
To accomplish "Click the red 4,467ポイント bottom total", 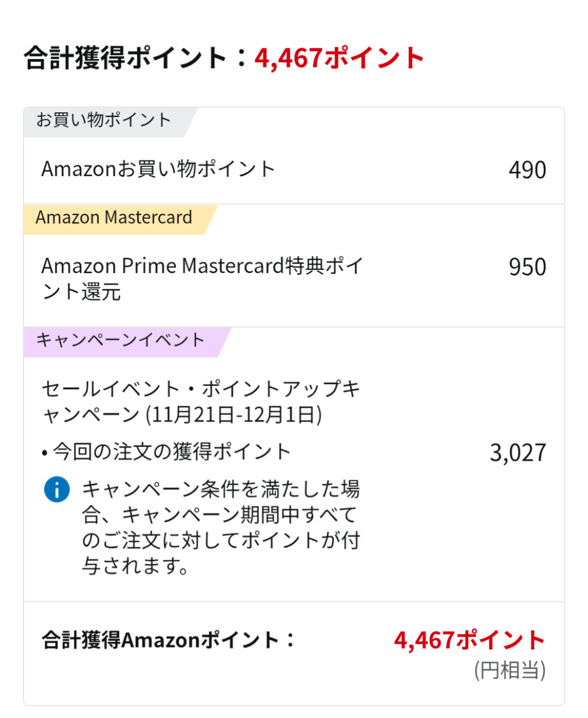I will (x=469, y=640).
